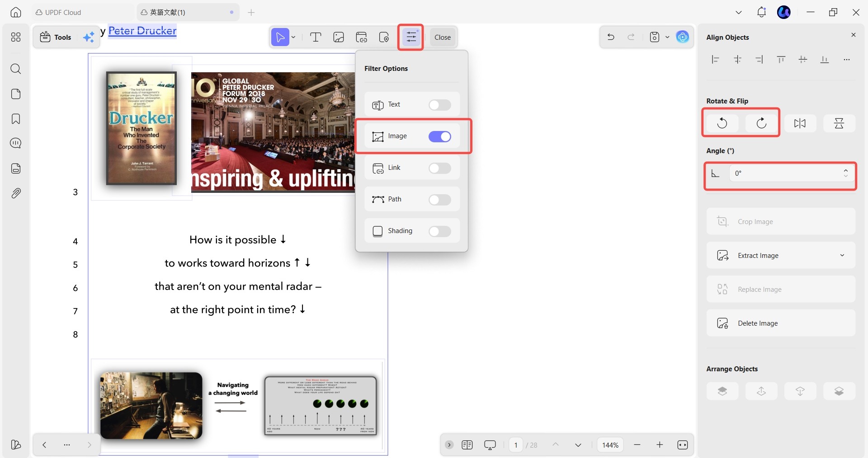This screenshot has width=868, height=458.
Task: Select Global Peter Drucker Forum image
Action: coord(273,132)
